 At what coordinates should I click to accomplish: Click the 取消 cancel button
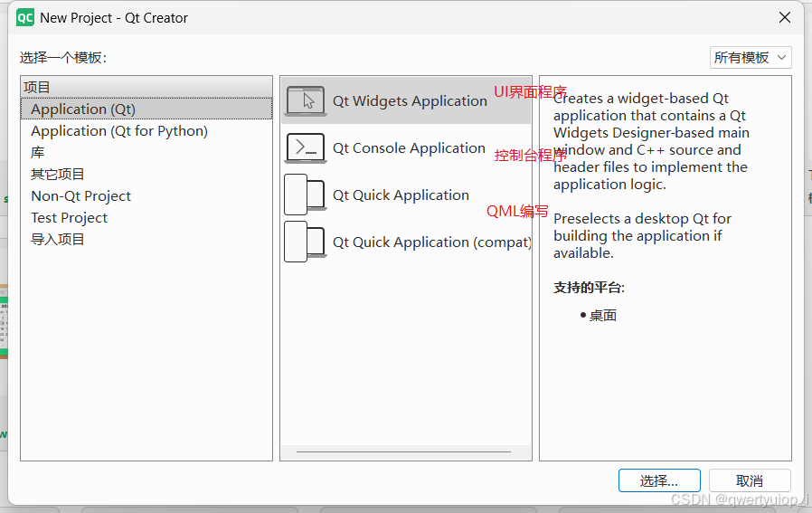click(x=750, y=480)
